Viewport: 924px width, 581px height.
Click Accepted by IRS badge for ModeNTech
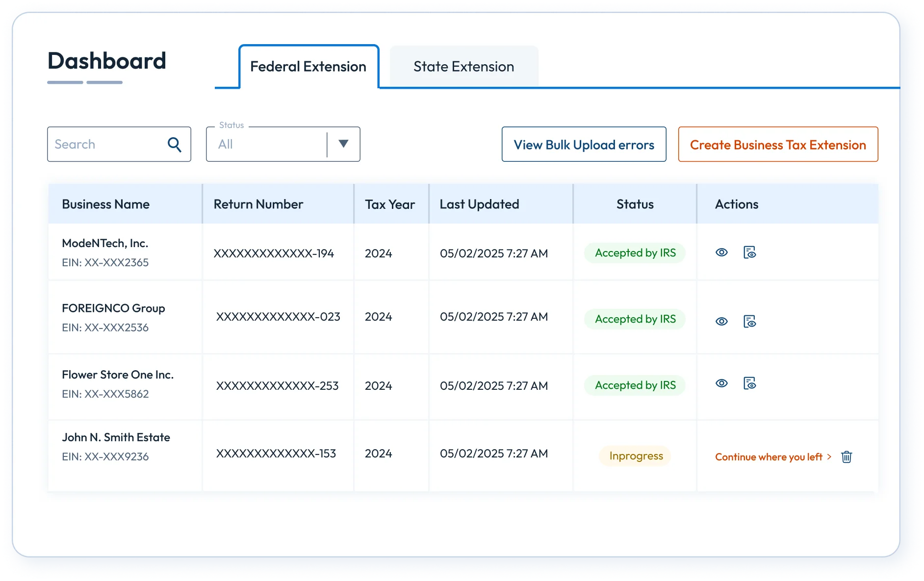635,253
